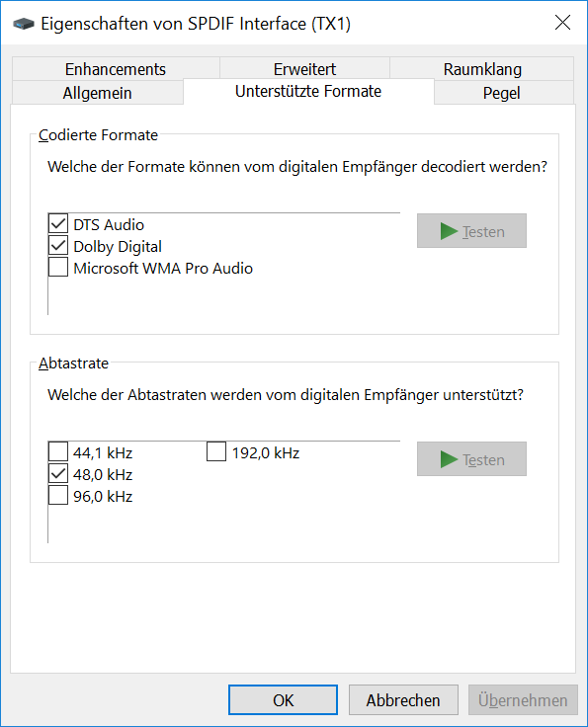Enable the 44,1 kHz sample rate

pos(58,452)
